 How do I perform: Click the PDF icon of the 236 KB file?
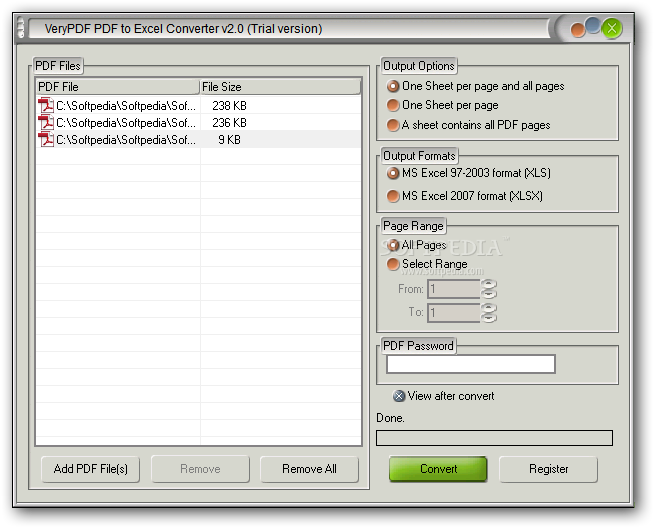click(x=46, y=122)
